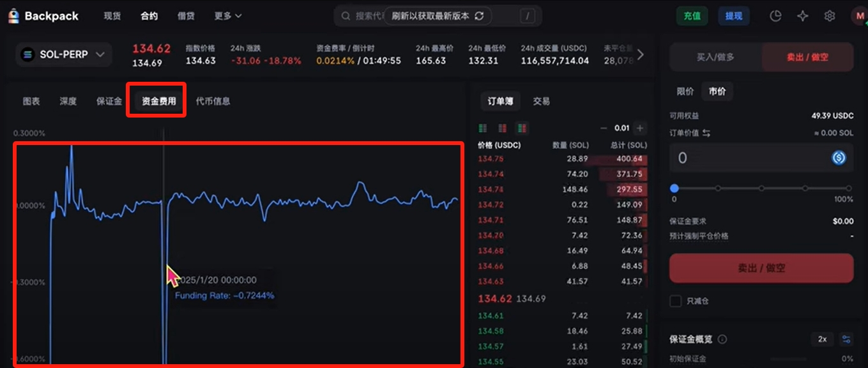
Task: Click the middle 50% slider stop
Action: pyautogui.click(x=761, y=188)
